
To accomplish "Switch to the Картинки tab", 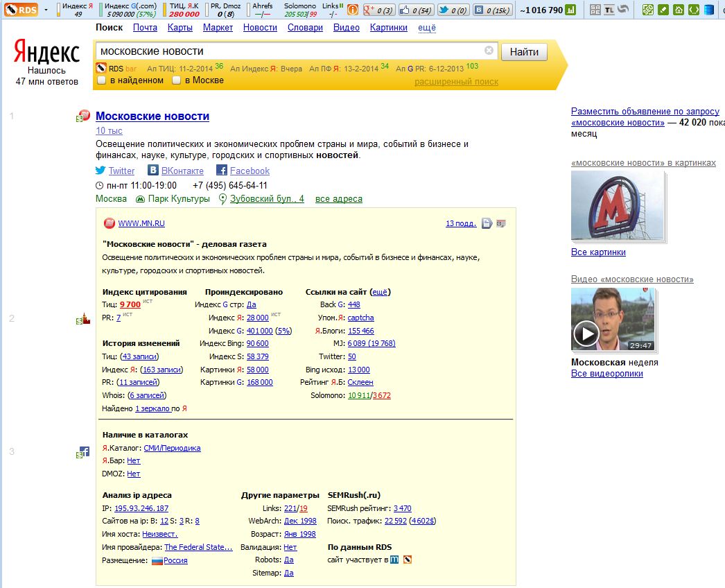I will 388,28.
